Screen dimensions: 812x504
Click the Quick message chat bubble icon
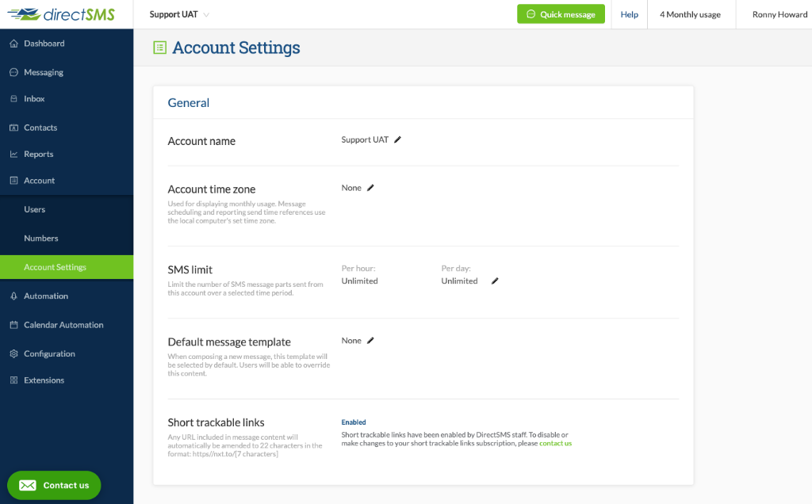point(530,14)
